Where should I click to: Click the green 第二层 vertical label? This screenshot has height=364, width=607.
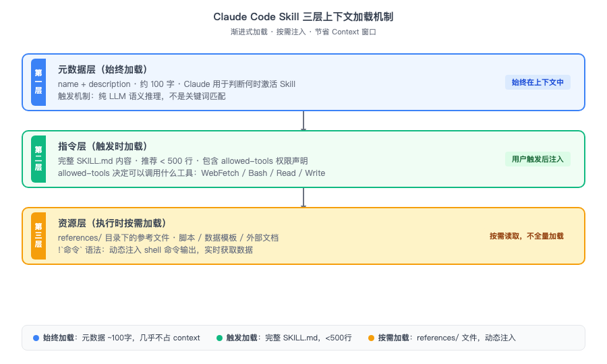click(x=38, y=159)
